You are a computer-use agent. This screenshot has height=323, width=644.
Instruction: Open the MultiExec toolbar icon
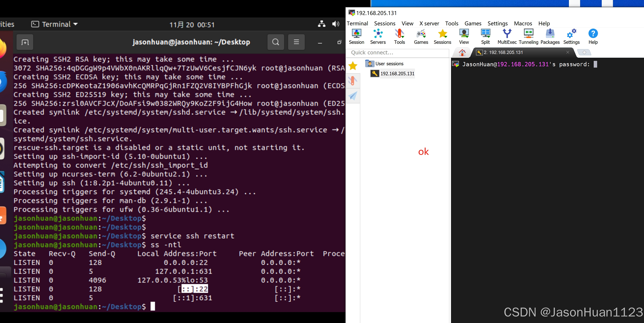(x=507, y=37)
